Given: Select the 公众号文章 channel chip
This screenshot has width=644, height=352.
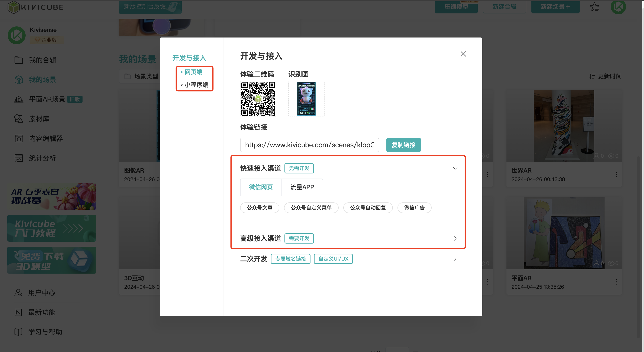Looking at the screenshot, I should point(260,208).
